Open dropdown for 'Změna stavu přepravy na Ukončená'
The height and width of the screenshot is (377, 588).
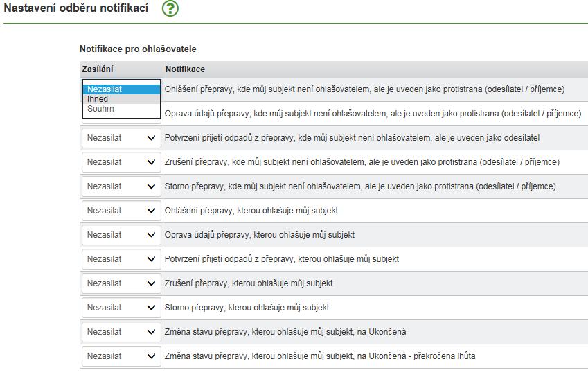point(121,332)
